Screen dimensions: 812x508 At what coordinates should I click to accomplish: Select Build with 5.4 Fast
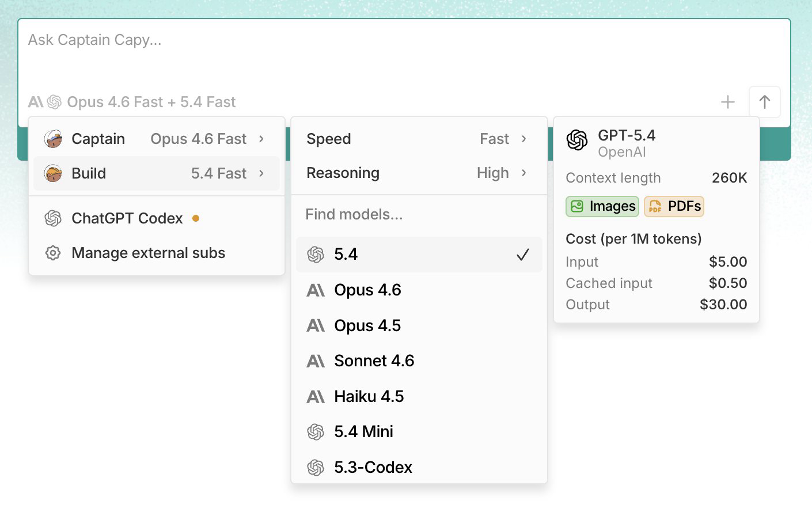coord(155,173)
